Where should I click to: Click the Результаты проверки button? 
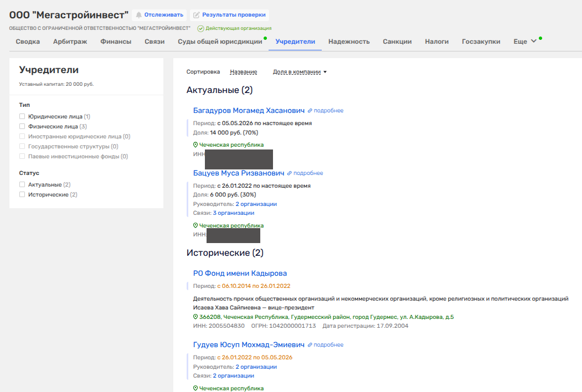point(229,15)
